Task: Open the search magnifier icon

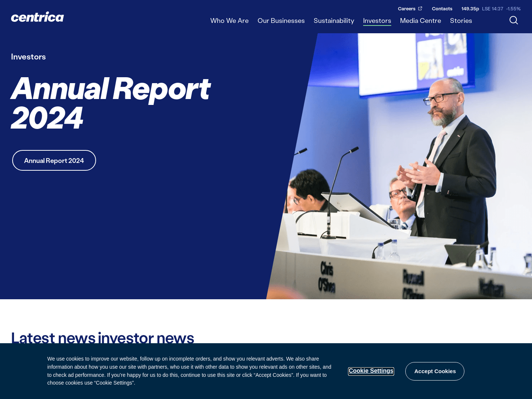Action: click(514, 20)
